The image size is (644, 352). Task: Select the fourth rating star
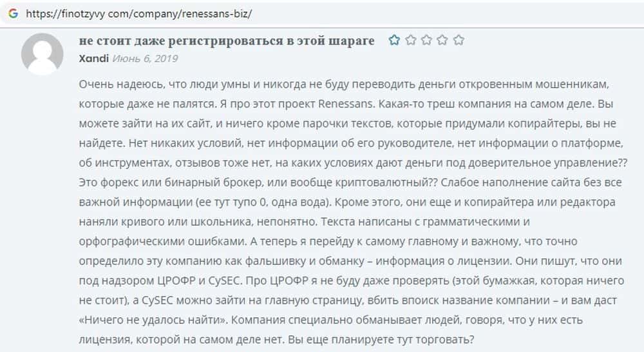click(442, 41)
